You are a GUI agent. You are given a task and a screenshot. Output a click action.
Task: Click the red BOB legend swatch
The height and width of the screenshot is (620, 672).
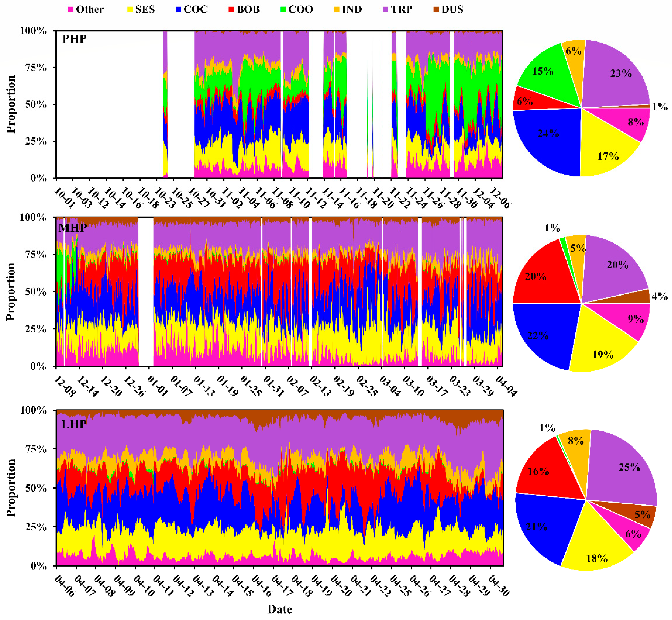(231, 10)
